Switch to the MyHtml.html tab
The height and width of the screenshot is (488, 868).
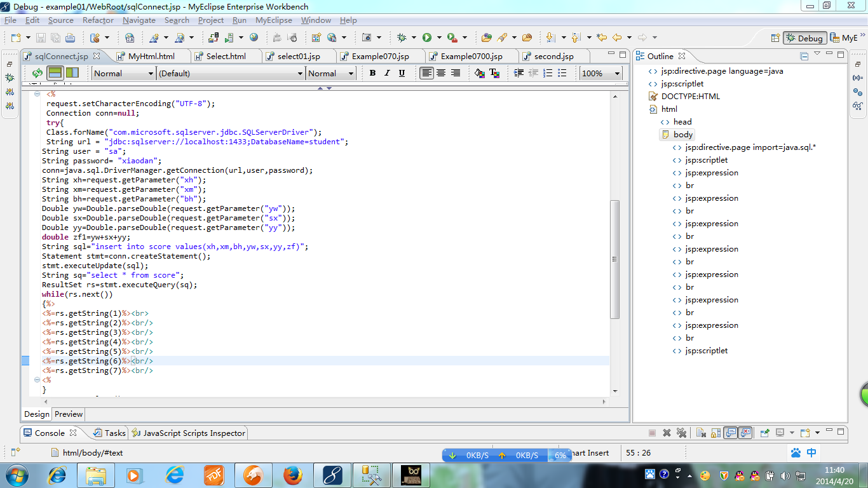click(x=151, y=57)
